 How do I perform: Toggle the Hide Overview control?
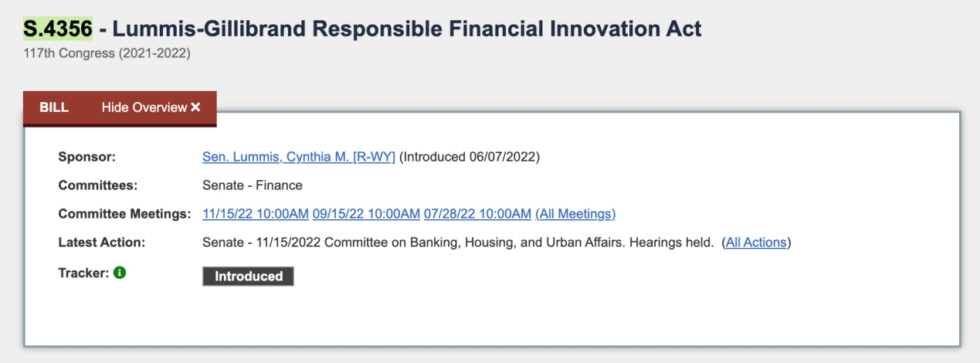(151, 107)
